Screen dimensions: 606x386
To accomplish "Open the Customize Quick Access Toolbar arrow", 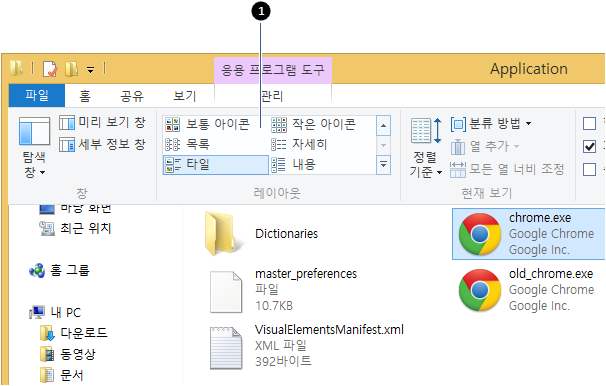I will coord(90,70).
